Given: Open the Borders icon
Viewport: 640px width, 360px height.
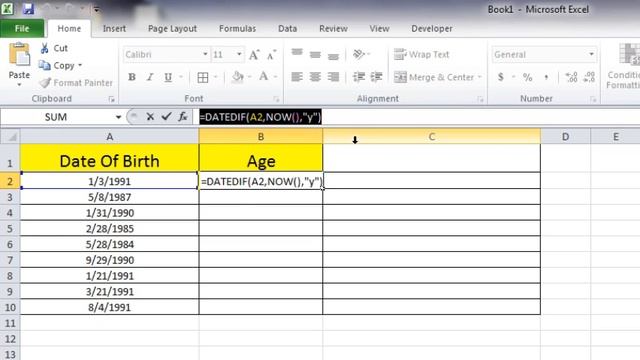Looking at the screenshot, I should [x=203, y=77].
